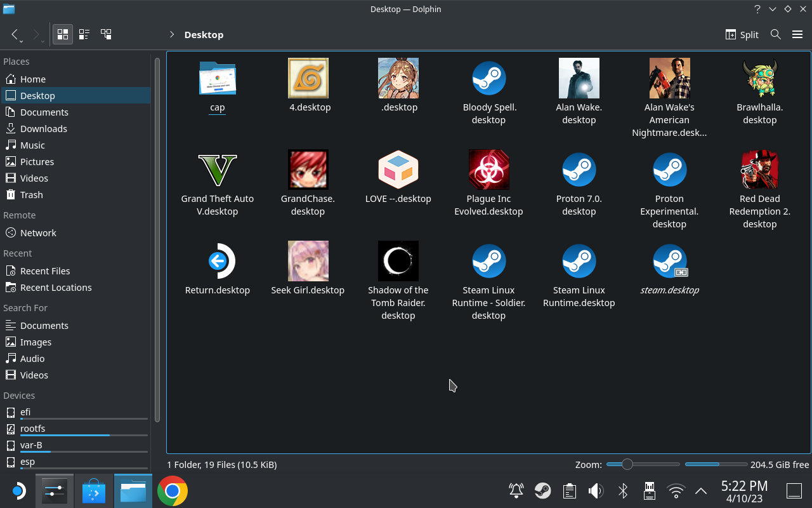Open Recent Files
Image resolution: width=812 pixels, height=508 pixels.
(75, 271)
